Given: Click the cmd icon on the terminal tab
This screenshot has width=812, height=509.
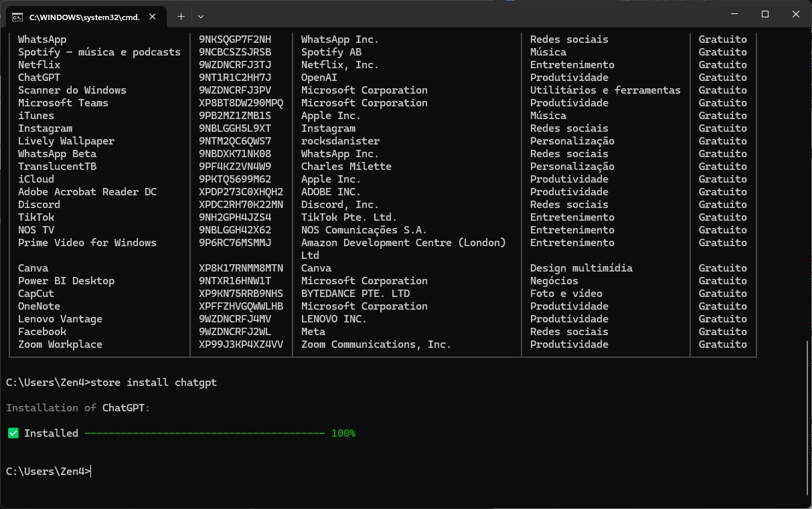Looking at the screenshot, I should (x=17, y=17).
